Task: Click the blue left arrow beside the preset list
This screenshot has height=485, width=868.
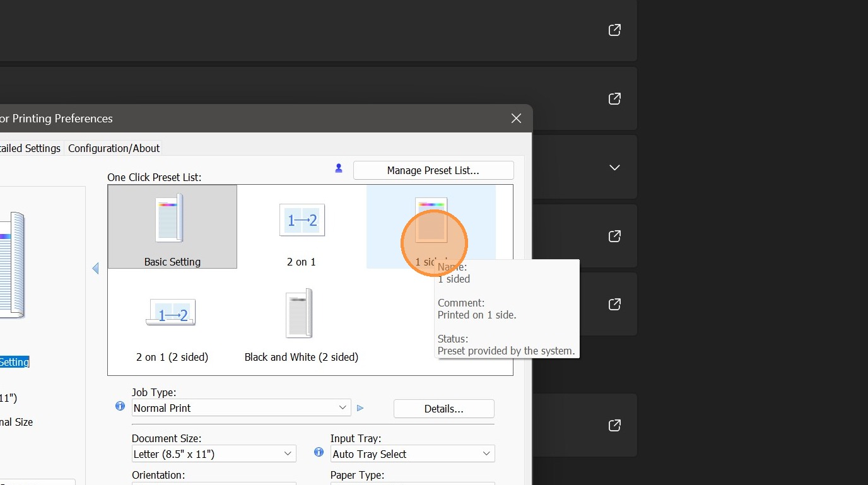Action: (x=96, y=269)
